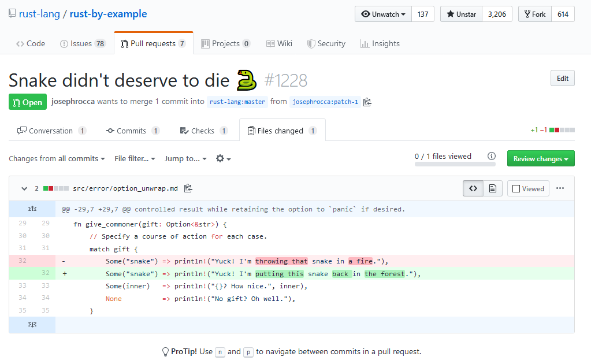
Task: Click the Edit title button
Action: 562,79
